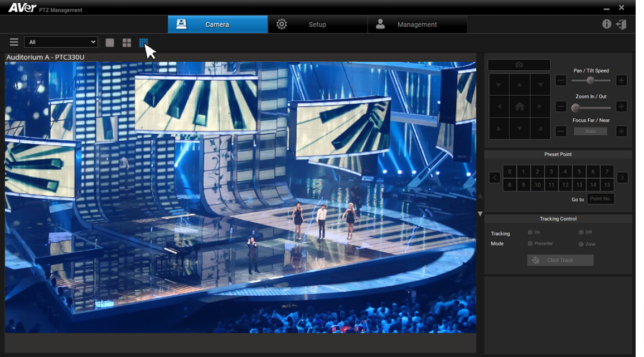Click the Click Track button
Screen dimensions: 644x357
point(560,260)
